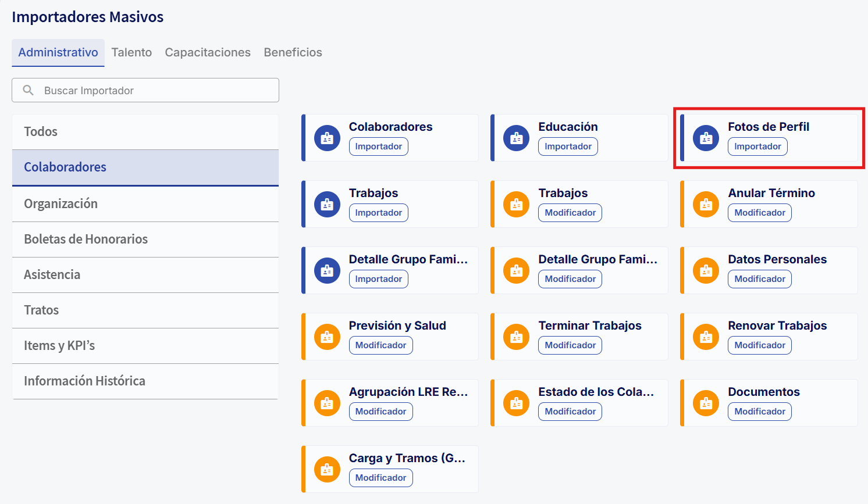Viewport: 868px width, 504px height.
Task: Click the Educación card's blue badge icon
Action: click(516, 138)
